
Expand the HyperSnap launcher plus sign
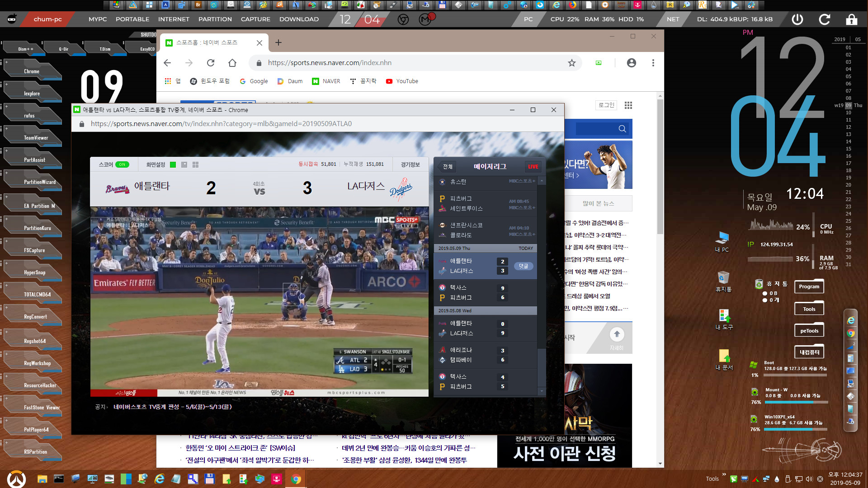[6, 263]
